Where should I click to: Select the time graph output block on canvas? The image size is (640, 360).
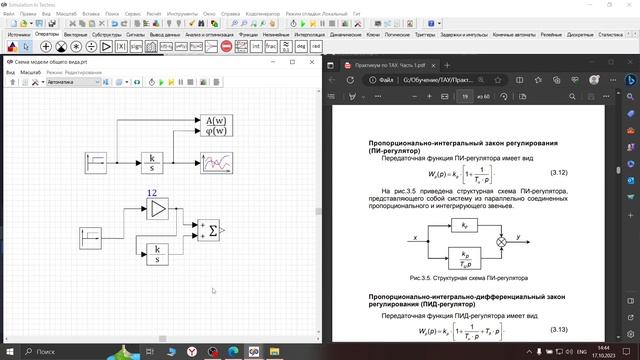tap(216, 163)
